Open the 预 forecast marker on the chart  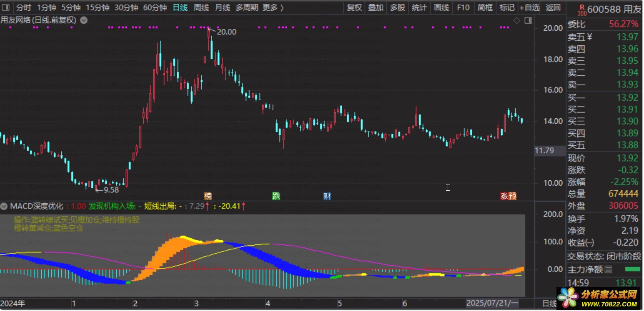(513, 196)
